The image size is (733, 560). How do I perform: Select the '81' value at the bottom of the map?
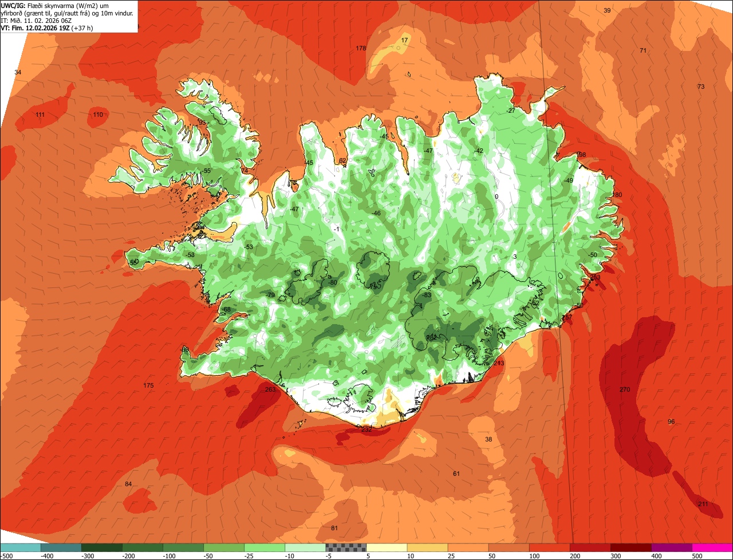tap(334, 527)
